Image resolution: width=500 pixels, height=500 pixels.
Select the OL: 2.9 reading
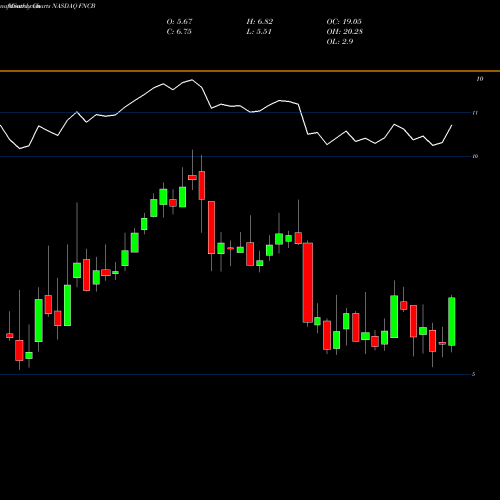click(x=340, y=42)
